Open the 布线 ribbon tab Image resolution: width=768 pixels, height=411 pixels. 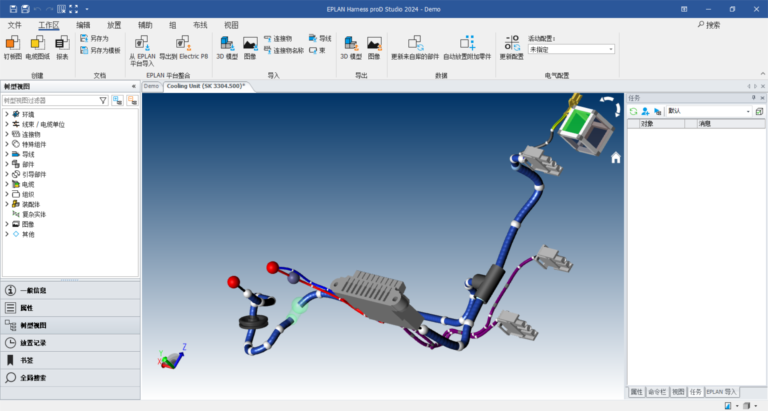pos(200,25)
